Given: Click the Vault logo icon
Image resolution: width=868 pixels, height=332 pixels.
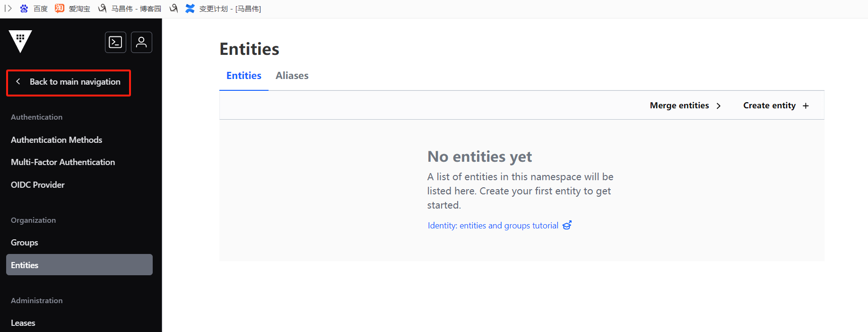Looking at the screenshot, I should click(20, 41).
